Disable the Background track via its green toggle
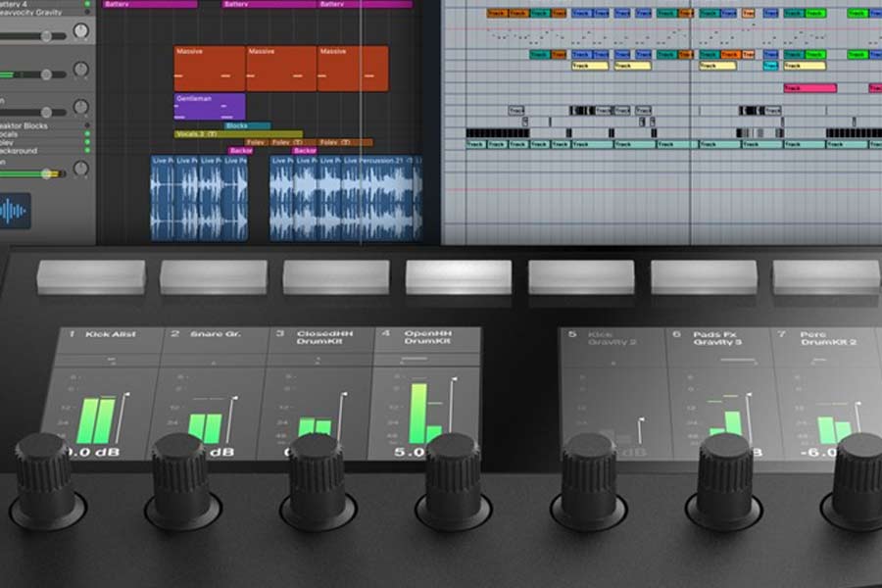Screen dimensions: 882x588 (87, 149)
